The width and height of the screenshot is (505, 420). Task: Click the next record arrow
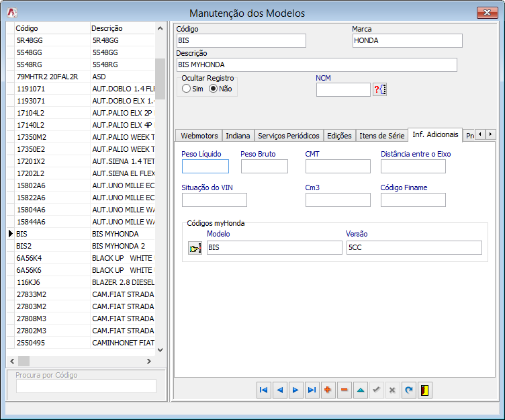pos(295,390)
